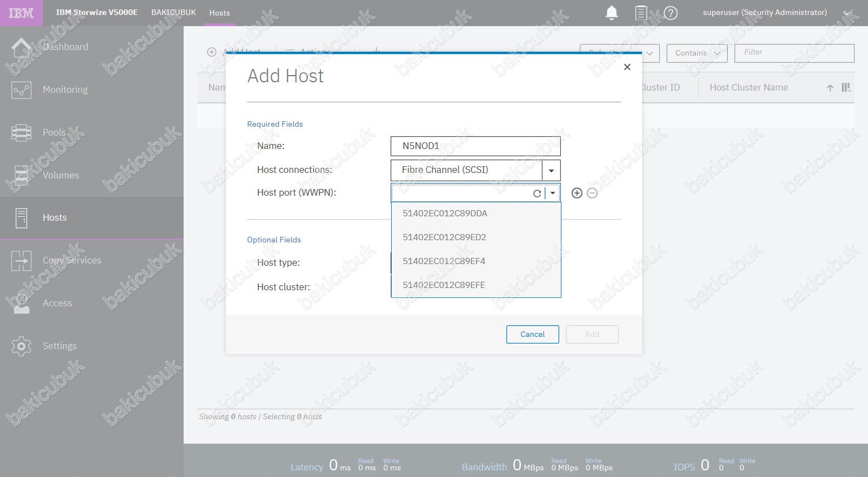Add another host port with plus icon
The image size is (868, 477).
[x=577, y=193]
